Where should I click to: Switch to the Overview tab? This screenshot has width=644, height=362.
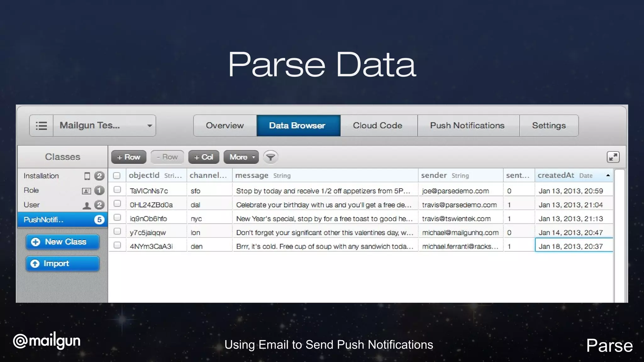225,126
